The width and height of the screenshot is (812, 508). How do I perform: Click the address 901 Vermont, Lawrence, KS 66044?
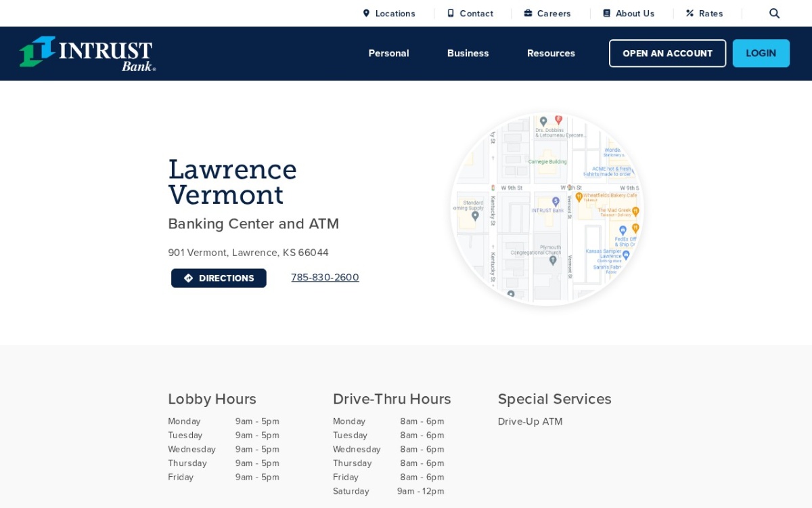coord(248,253)
